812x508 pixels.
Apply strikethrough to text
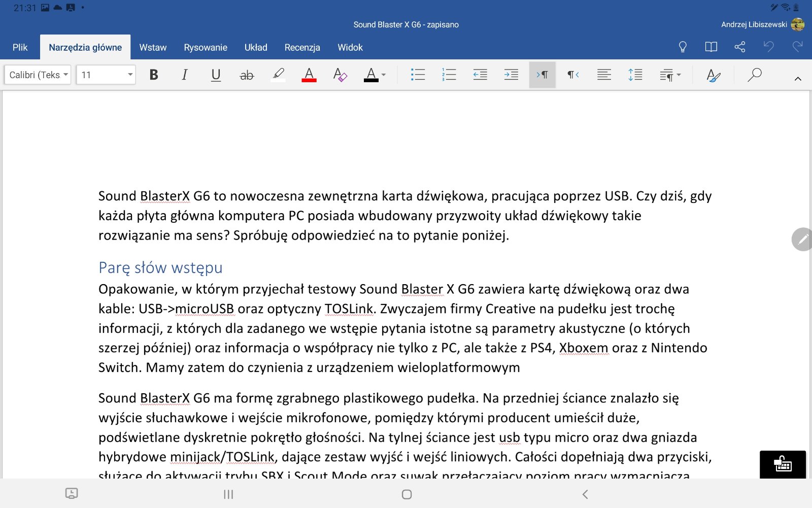click(x=247, y=75)
